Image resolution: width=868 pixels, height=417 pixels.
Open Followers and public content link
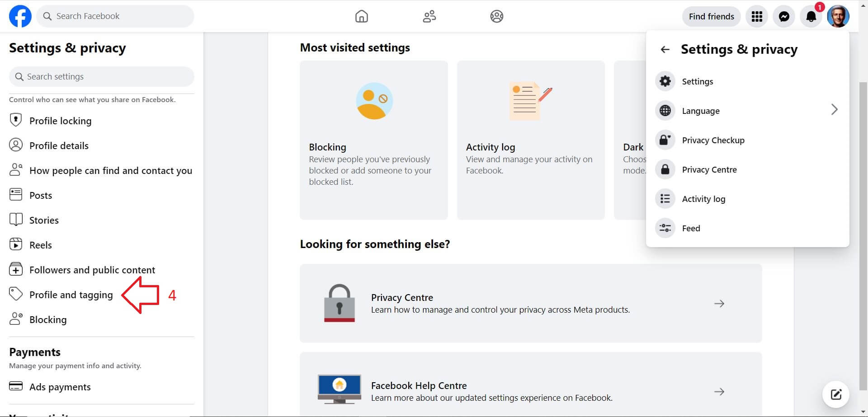(92, 270)
